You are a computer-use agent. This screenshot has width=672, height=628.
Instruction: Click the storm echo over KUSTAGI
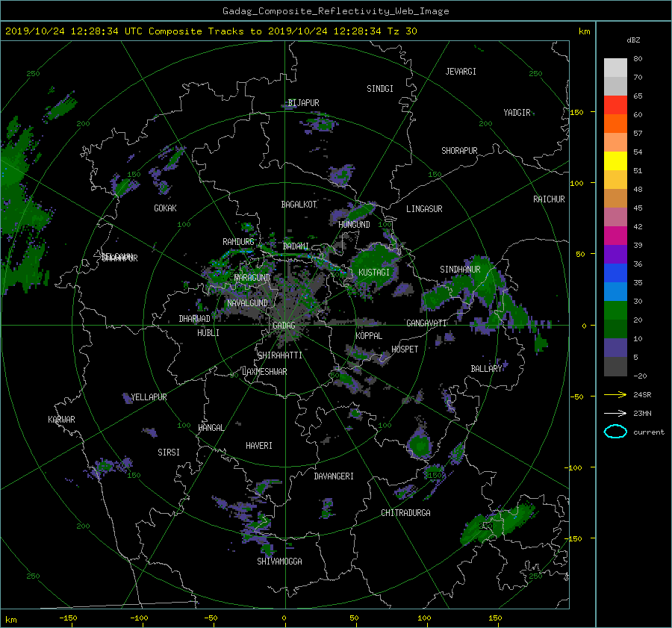(x=374, y=267)
